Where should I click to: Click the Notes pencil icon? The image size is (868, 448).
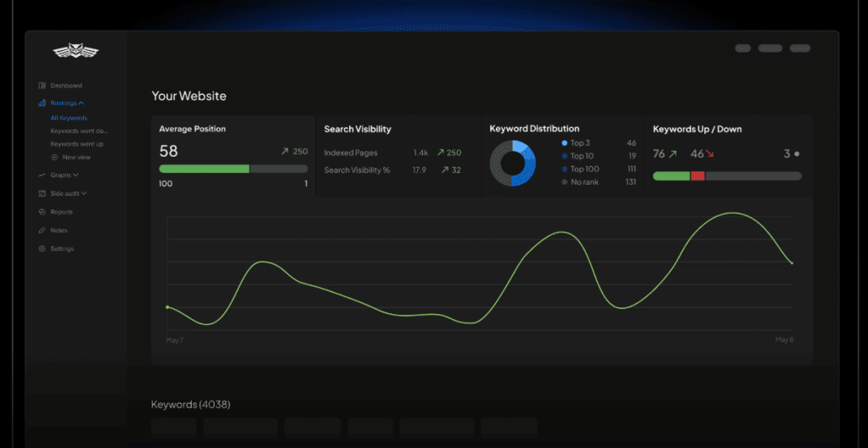pyautogui.click(x=42, y=230)
